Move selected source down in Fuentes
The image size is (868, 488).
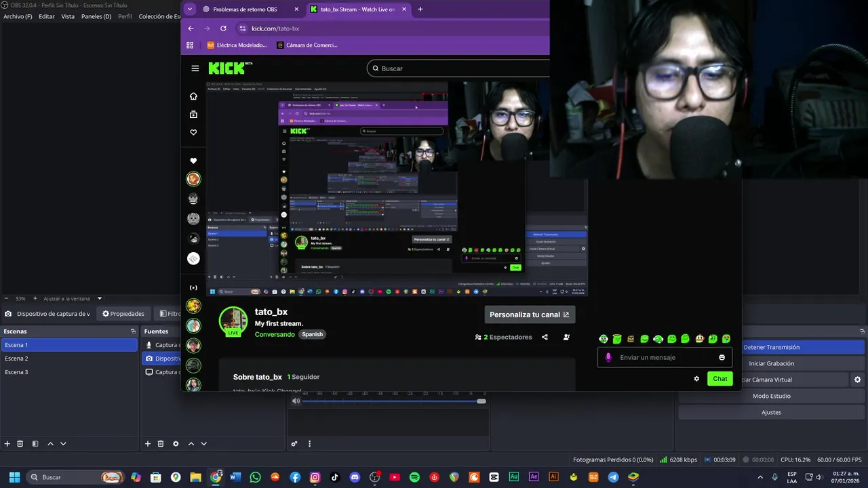[203, 444]
